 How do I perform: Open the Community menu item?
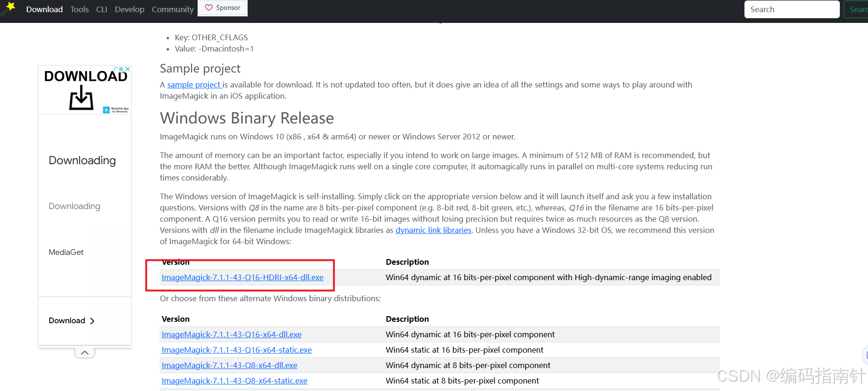pyautogui.click(x=173, y=9)
